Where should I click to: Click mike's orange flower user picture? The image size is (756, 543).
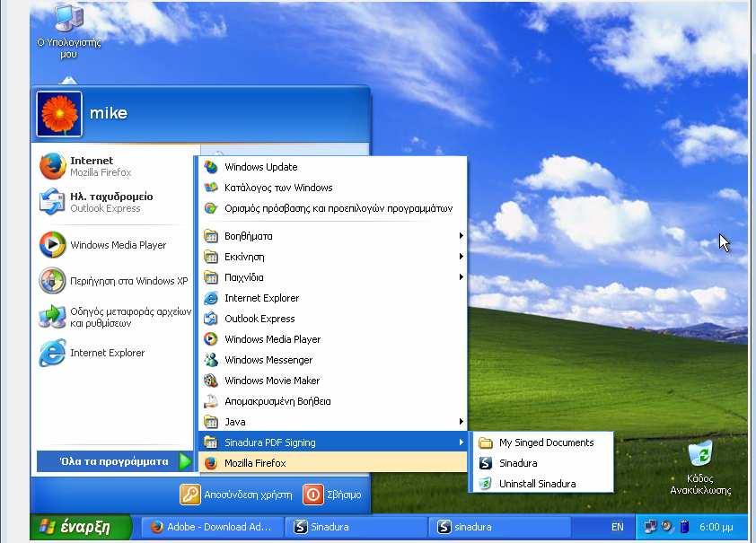tap(60, 114)
